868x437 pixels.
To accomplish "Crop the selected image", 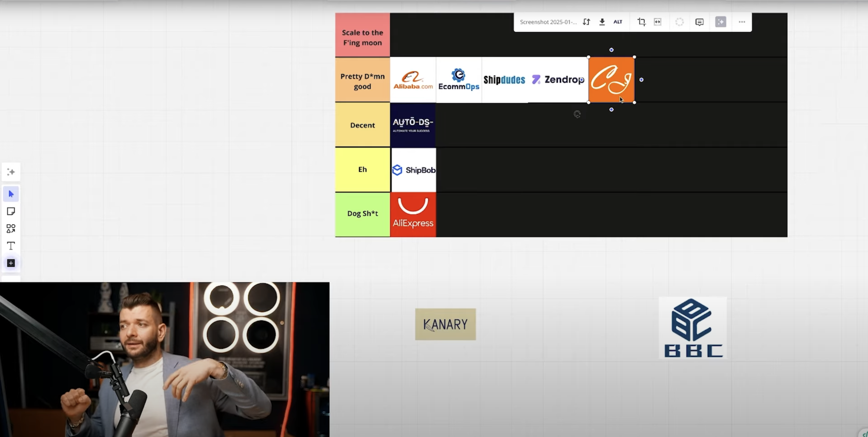I will [x=641, y=22].
